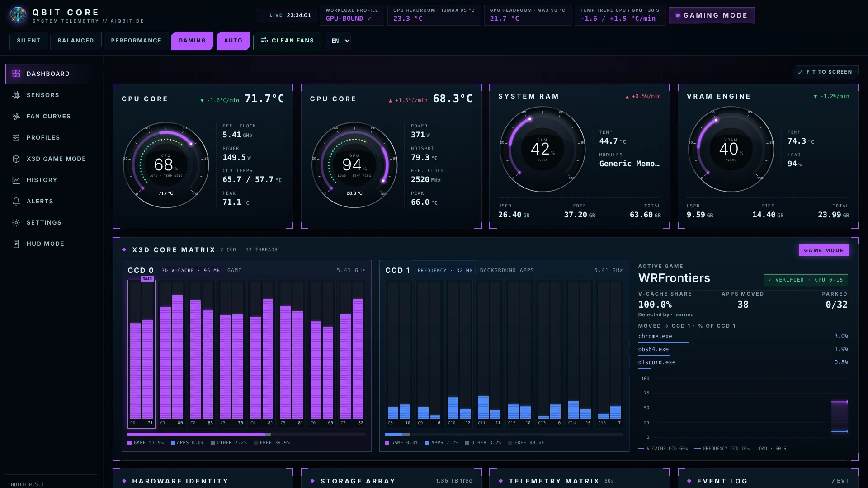Click the Hardware Identity diamond icon
Viewport: 868px width, 488px height.
tap(124, 481)
